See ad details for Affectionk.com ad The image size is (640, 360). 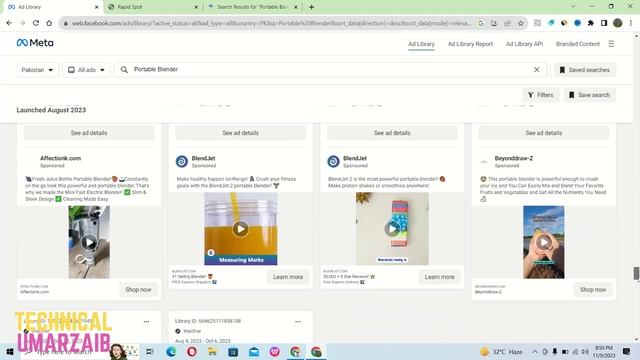point(89,133)
